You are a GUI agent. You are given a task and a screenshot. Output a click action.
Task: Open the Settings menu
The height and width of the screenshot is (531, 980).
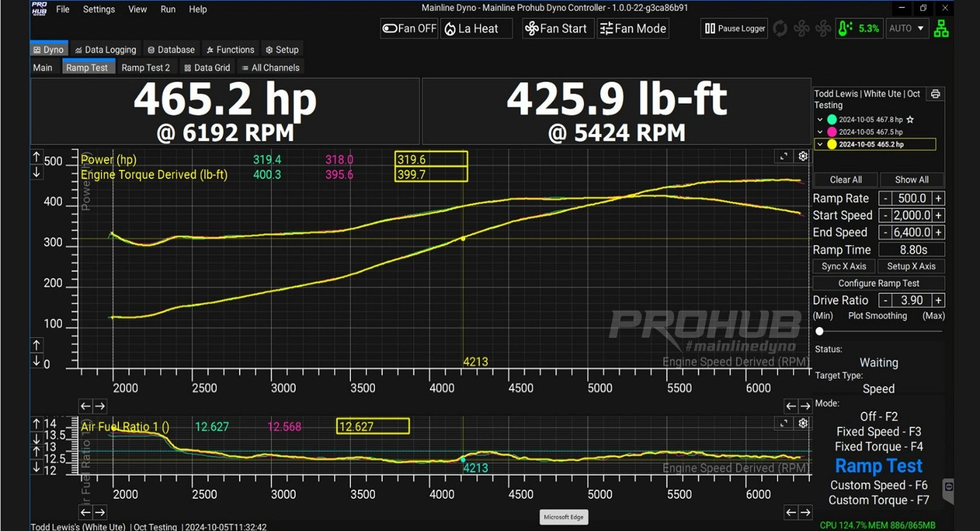point(99,9)
